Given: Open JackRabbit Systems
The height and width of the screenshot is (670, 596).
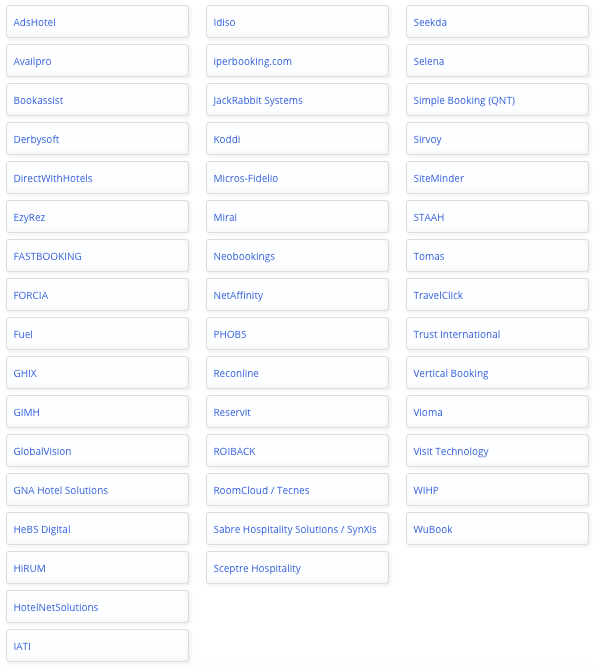Looking at the screenshot, I should tap(297, 100).
